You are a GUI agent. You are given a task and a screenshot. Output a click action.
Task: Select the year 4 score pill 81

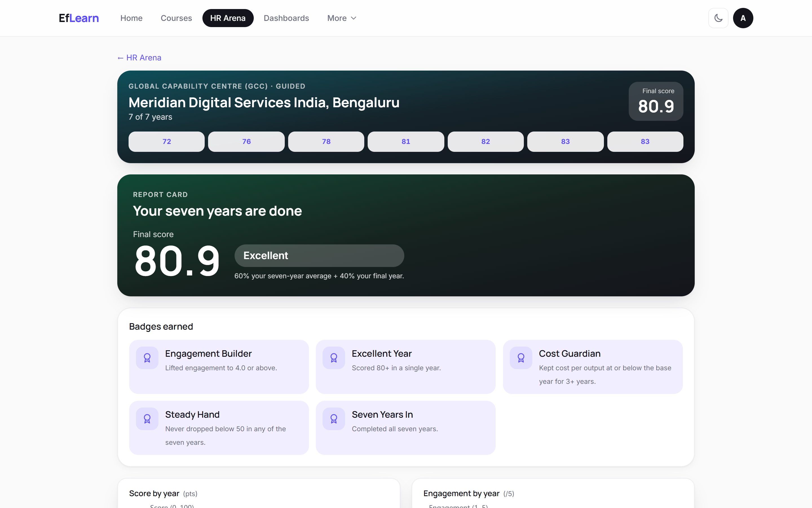(x=406, y=141)
